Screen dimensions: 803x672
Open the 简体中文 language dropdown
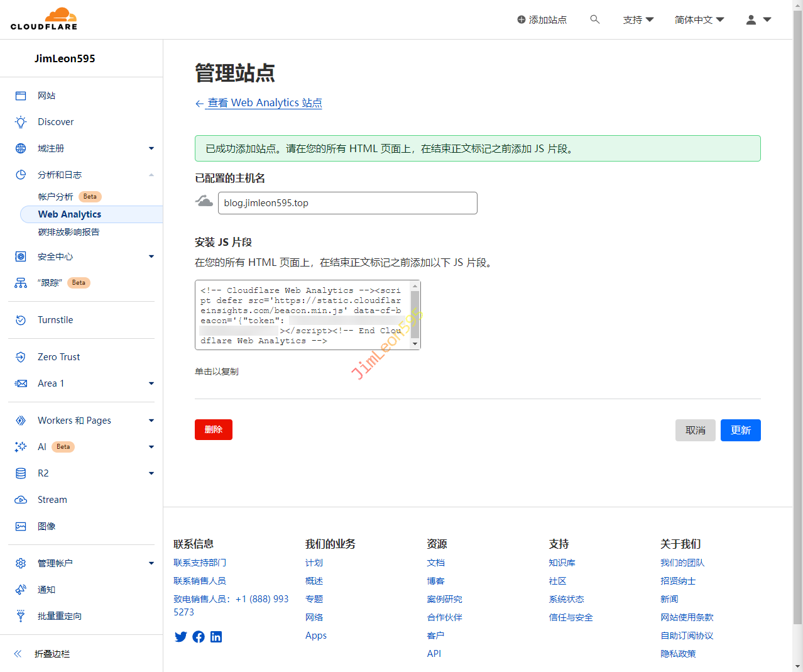(x=699, y=19)
